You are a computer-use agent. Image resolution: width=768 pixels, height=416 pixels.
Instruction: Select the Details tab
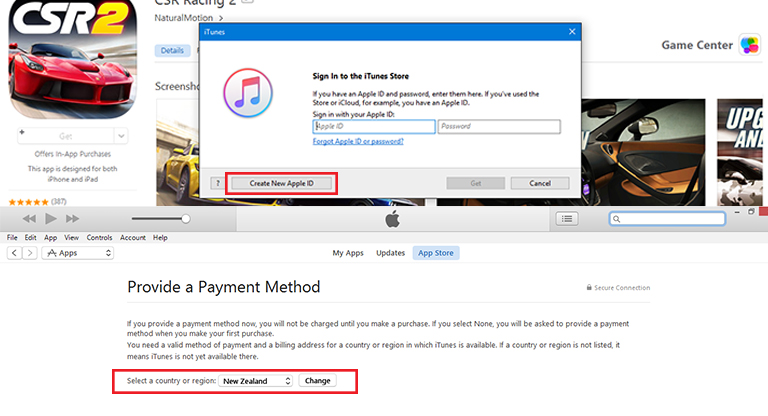pos(172,50)
